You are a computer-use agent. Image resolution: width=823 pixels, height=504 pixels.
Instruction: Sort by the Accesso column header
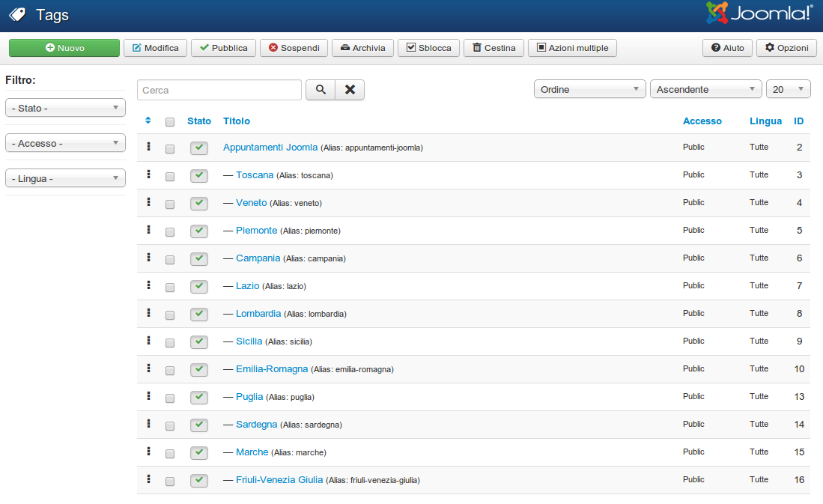coord(702,121)
